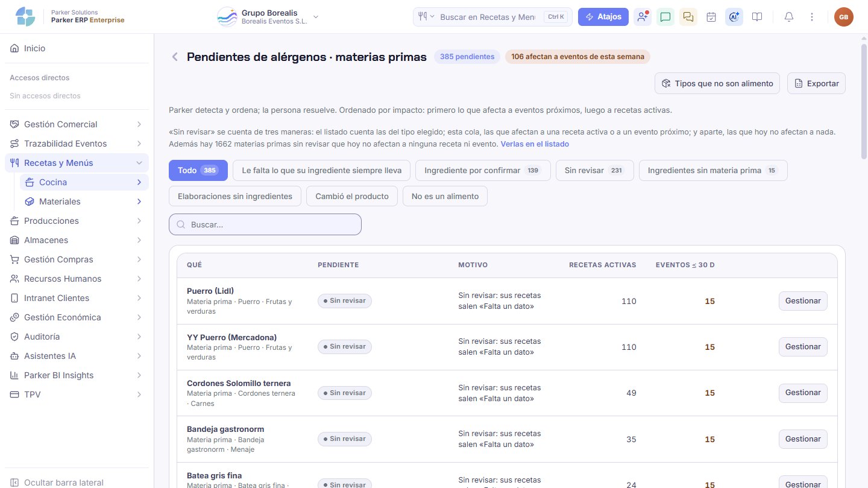Filter by Elaboraciones sin ingredientes
This screenshot has width=868, height=488.
[235, 196]
